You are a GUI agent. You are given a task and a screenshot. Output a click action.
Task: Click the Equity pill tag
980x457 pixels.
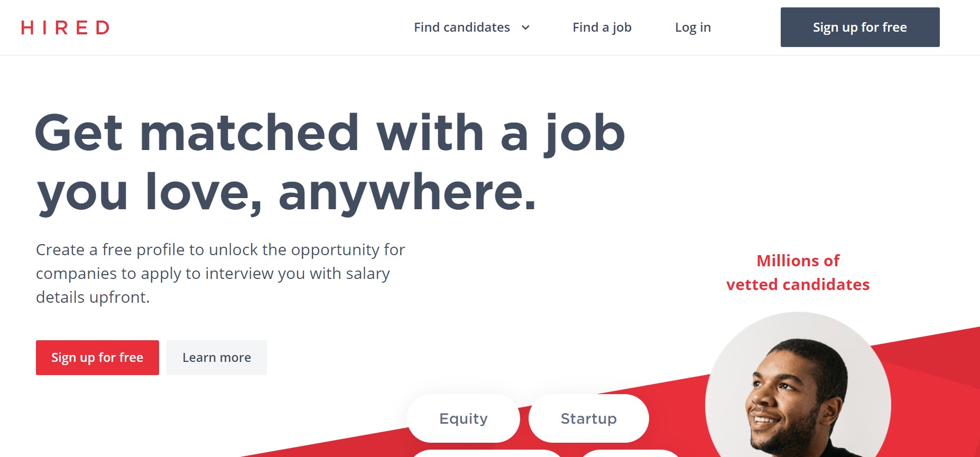[x=464, y=418]
